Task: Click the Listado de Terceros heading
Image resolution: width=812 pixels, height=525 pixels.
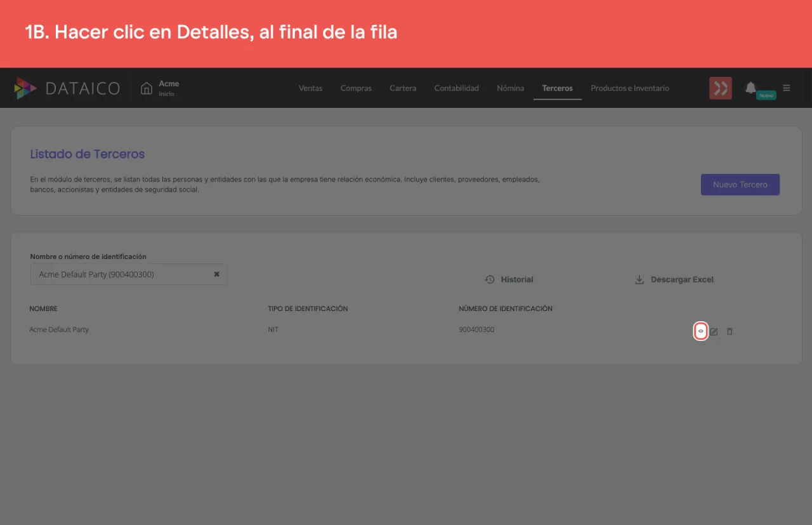Action: 88,154
